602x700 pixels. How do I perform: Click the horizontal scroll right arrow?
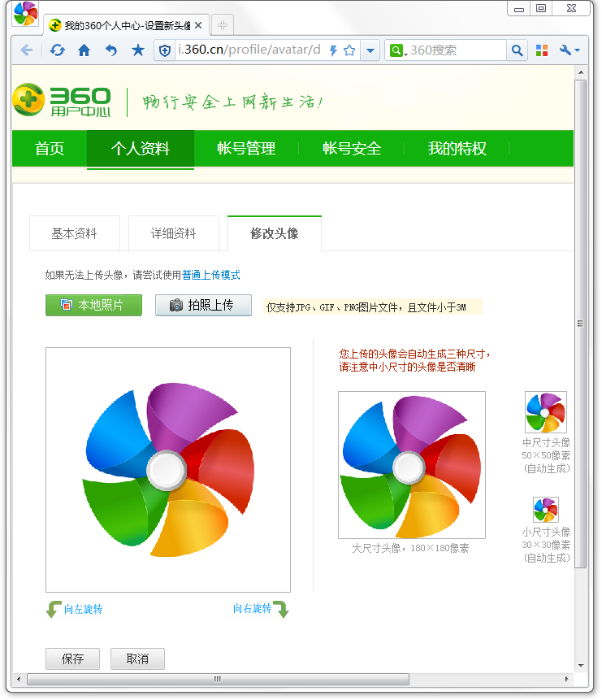[567, 679]
